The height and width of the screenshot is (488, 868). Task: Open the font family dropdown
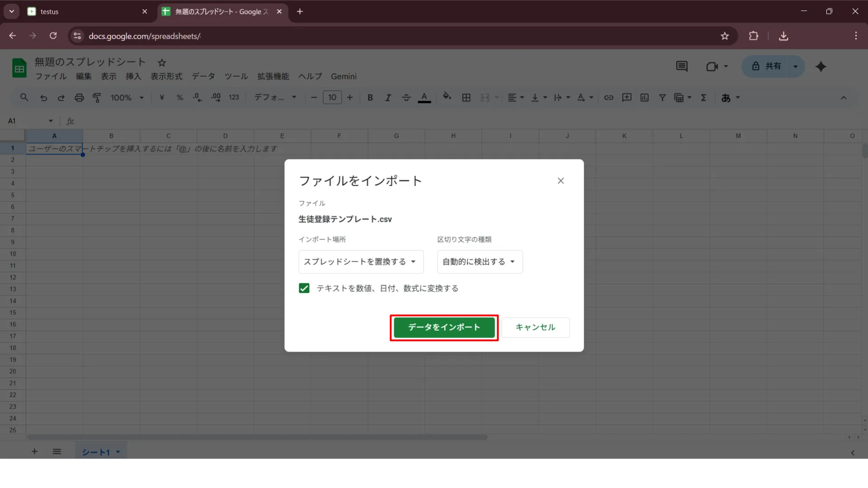(x=275, y=98)
